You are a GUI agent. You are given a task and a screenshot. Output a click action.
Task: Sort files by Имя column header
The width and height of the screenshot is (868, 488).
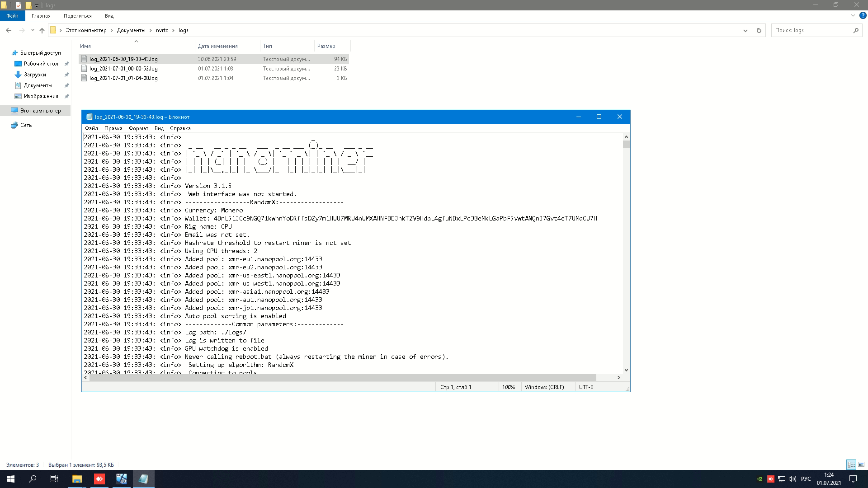(x=136, y=46)
